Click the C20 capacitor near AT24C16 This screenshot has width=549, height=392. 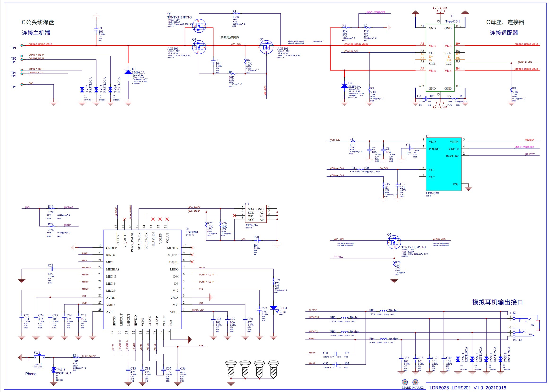(x=257, y=240)
